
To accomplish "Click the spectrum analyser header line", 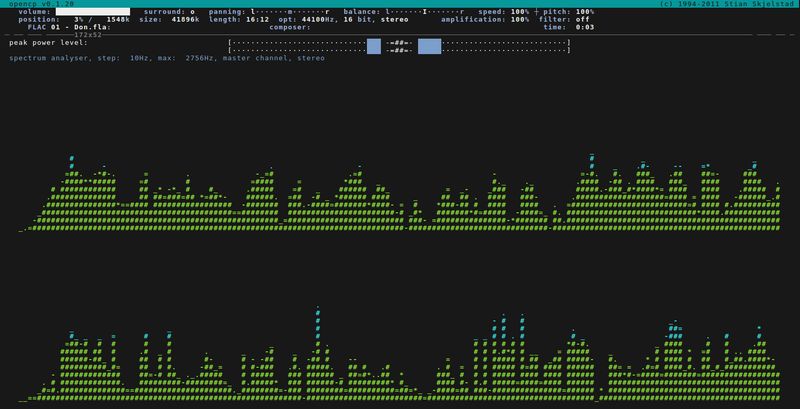I will tap(167, 58).
